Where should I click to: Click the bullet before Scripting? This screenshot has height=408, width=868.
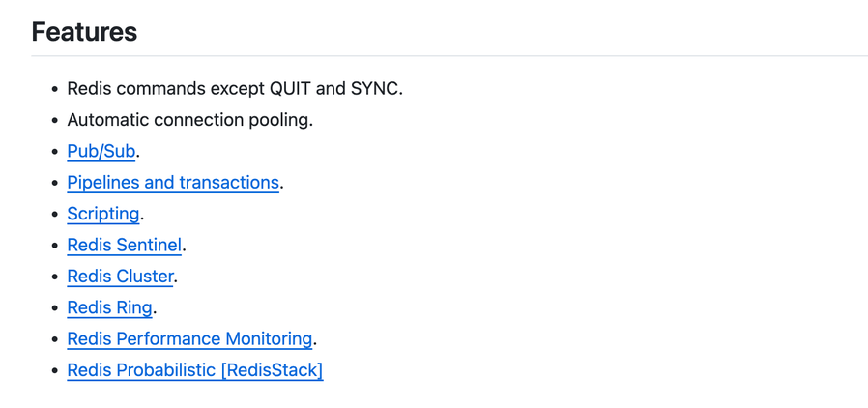coord(54,215)
